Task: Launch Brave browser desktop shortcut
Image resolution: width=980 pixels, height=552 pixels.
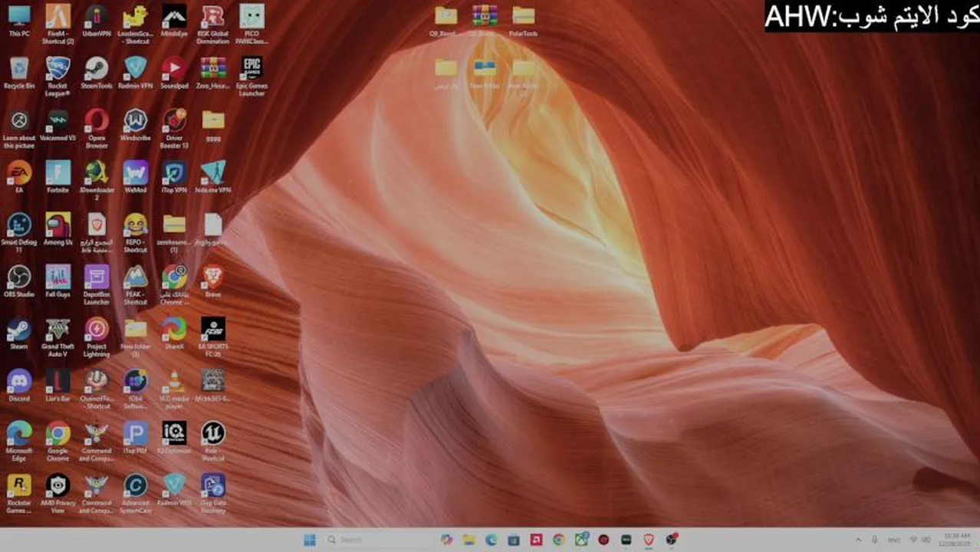Action: 212,281
